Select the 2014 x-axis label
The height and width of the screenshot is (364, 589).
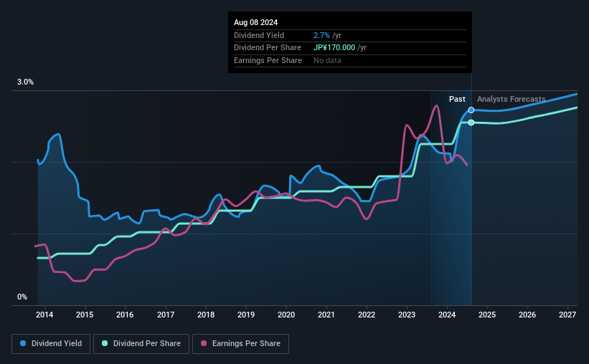(x=44, y=315)
